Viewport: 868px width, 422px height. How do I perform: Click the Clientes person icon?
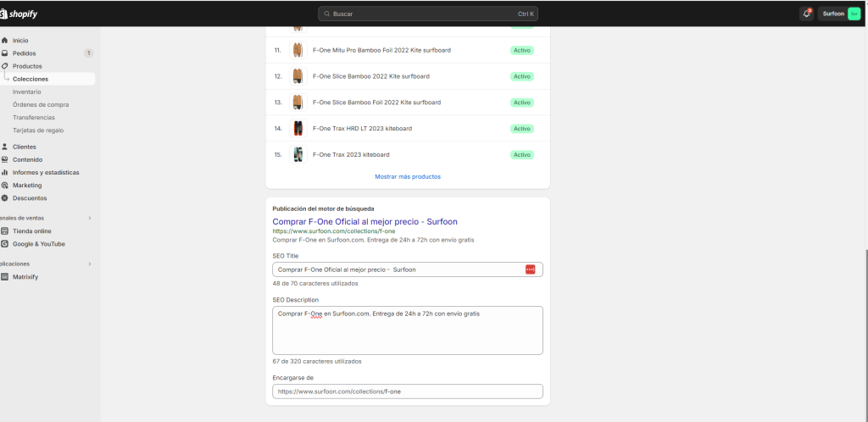[x=4, y=147]
